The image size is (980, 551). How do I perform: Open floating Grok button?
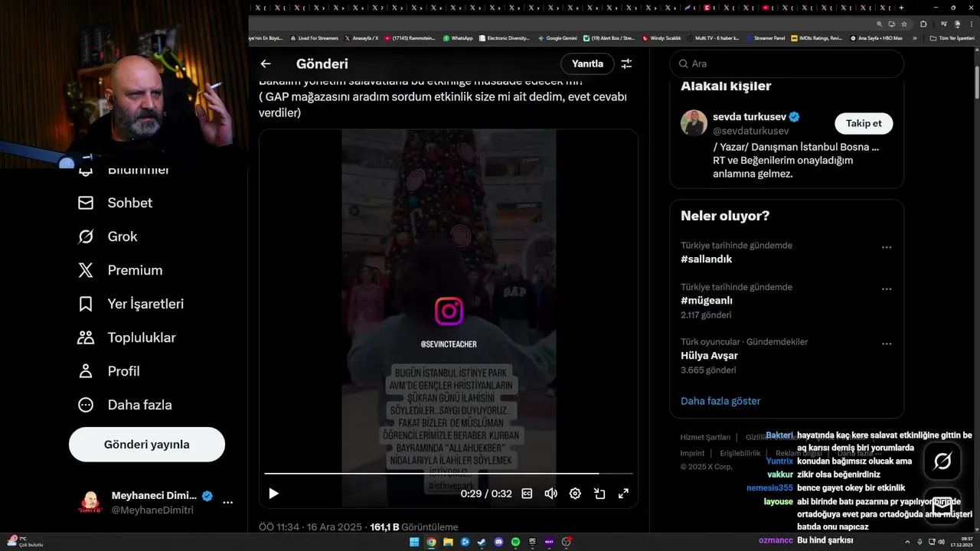click(x=942, y=461)
